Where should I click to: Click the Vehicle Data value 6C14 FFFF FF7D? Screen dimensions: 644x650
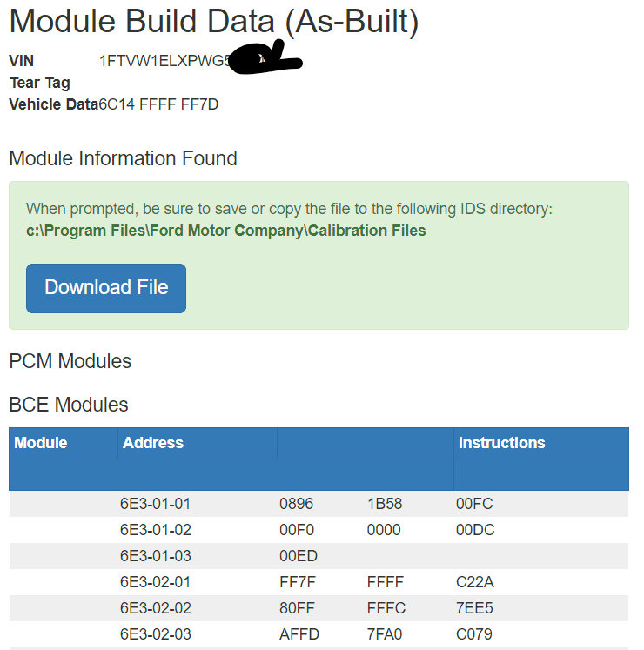click(x=158, y=105)
